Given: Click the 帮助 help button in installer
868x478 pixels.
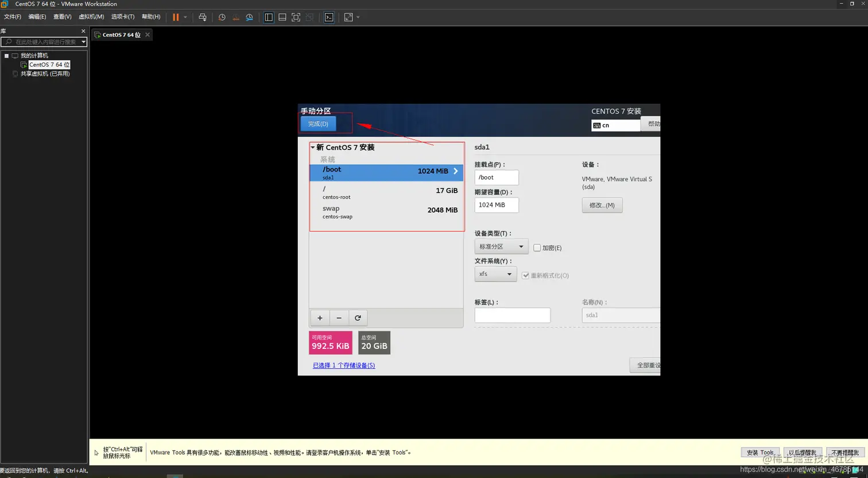Looking at the screenshot, I should (651, 124).
